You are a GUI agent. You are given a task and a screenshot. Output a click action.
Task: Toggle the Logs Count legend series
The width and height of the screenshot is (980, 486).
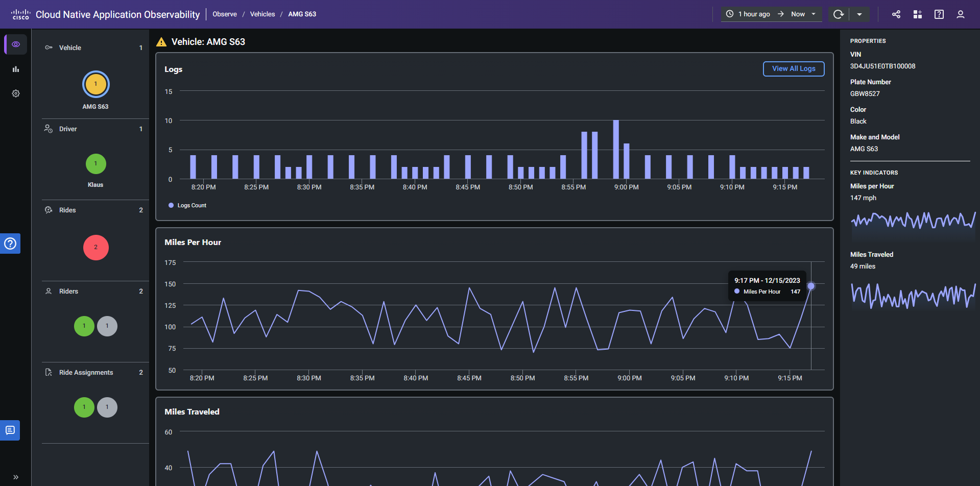[x=187, y=205]
